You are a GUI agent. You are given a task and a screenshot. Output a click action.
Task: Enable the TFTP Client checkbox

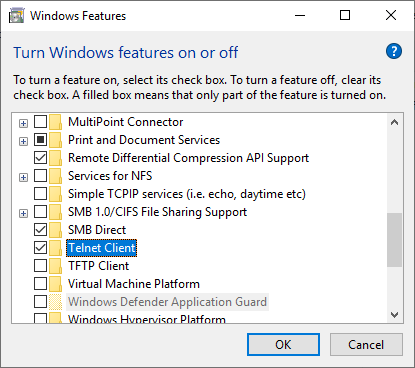[x=40, y=266]
